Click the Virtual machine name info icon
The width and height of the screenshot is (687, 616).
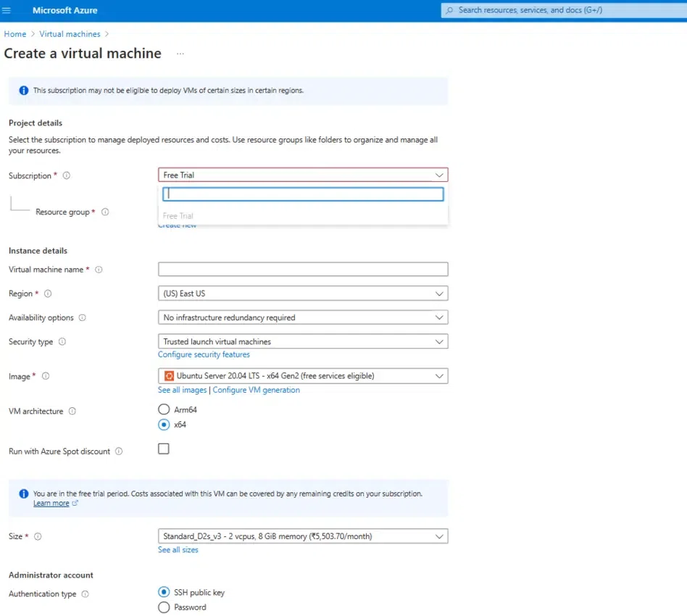coord(99,270)
